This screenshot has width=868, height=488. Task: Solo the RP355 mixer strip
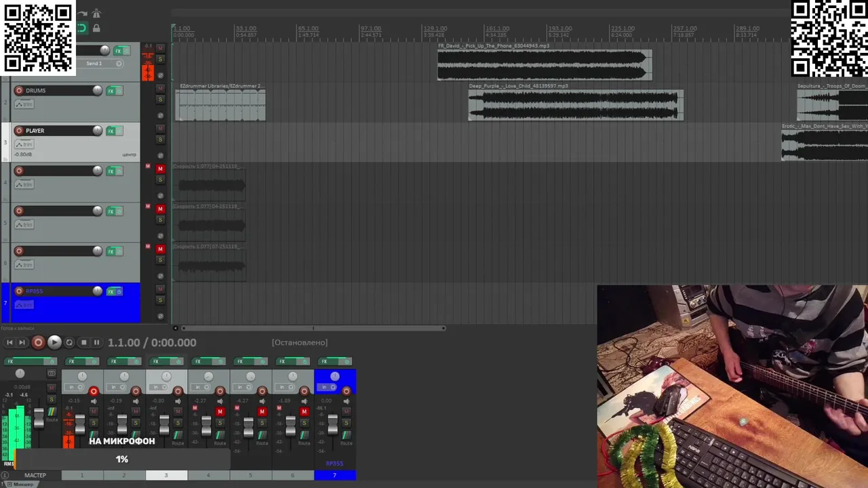[x=347, y=423]
